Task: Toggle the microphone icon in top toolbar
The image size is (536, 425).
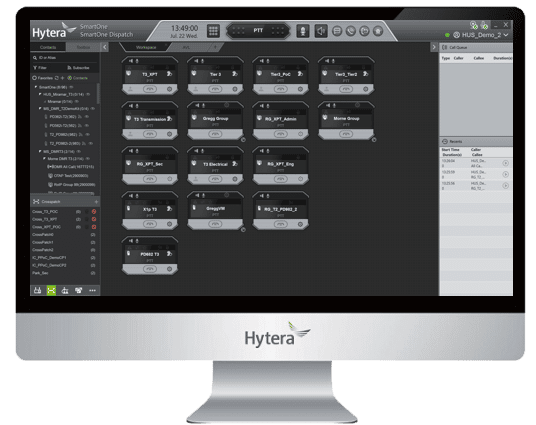Action: (303, 31)
